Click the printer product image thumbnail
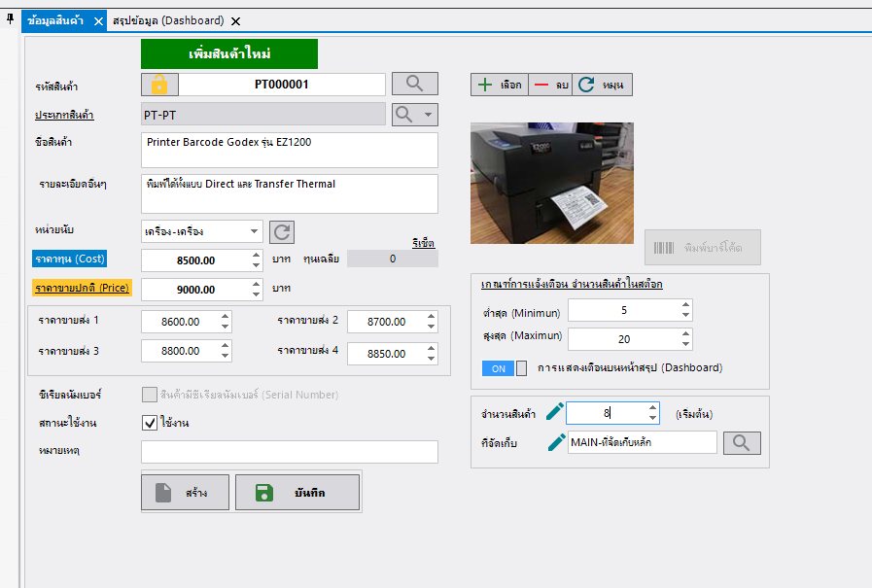872x588 pixels. (x=551, y=183)
